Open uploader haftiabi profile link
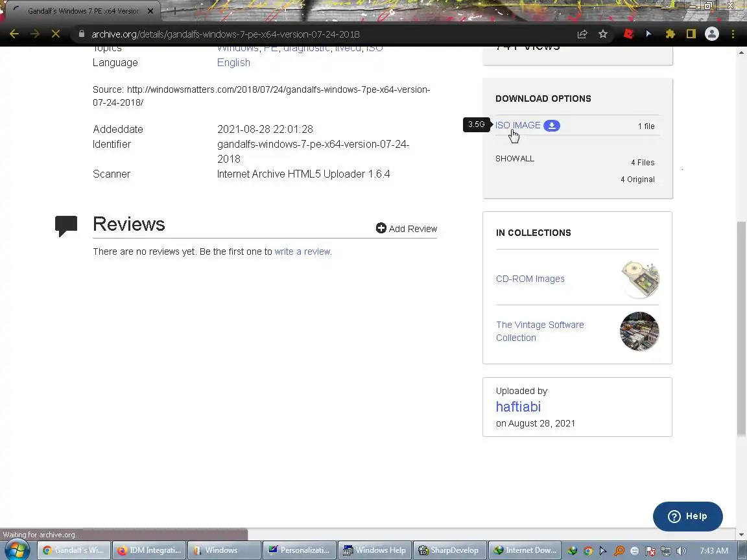Image resolution: width=747 pixels, height=560 pixels. 518,406
